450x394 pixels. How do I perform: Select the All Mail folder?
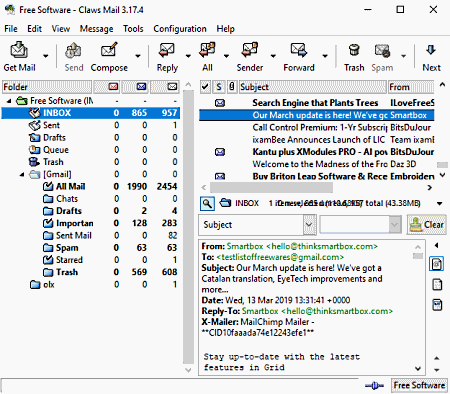pyautogui.click(x=70, y=186)
